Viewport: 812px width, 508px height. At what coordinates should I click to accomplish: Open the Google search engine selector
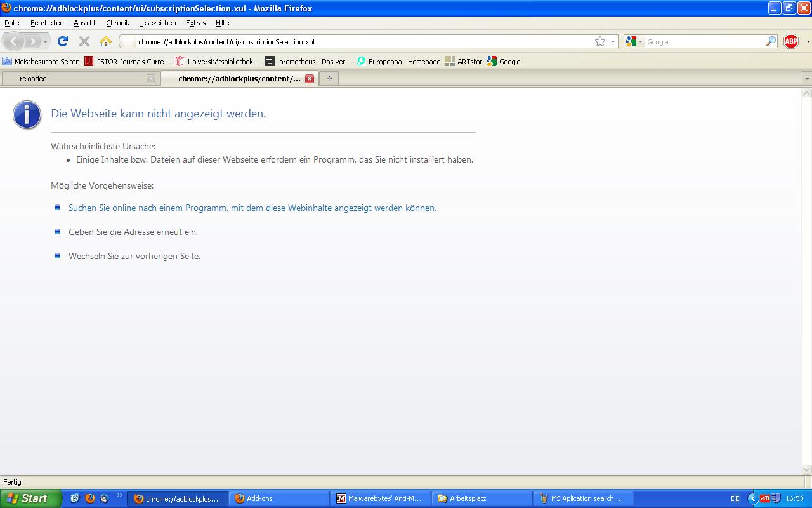point(634,41)
